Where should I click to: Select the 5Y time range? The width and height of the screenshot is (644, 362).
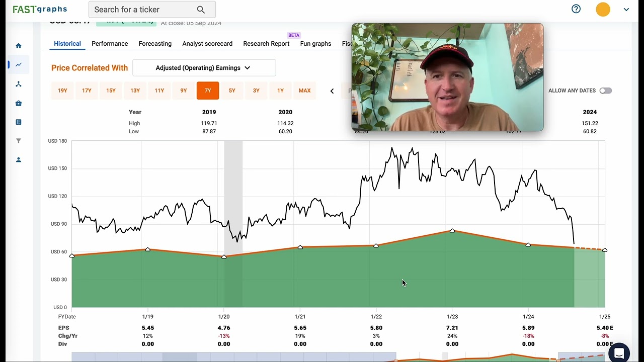[232, 90]
